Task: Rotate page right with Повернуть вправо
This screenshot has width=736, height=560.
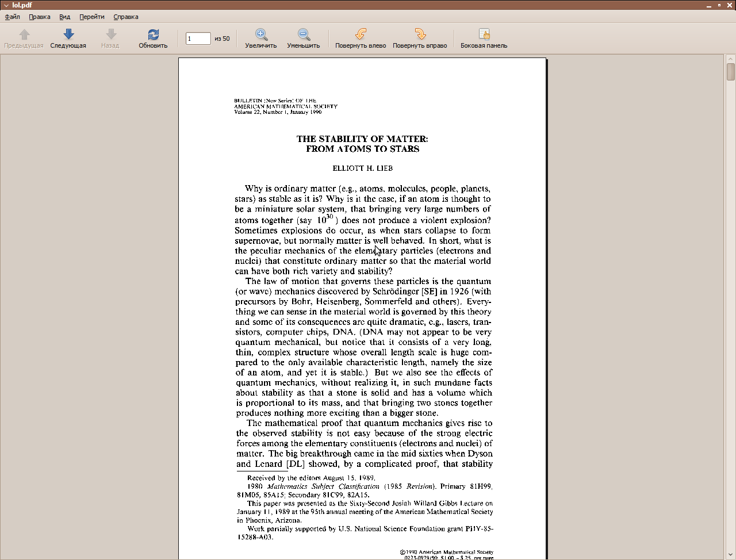Action: pos(420,35)
